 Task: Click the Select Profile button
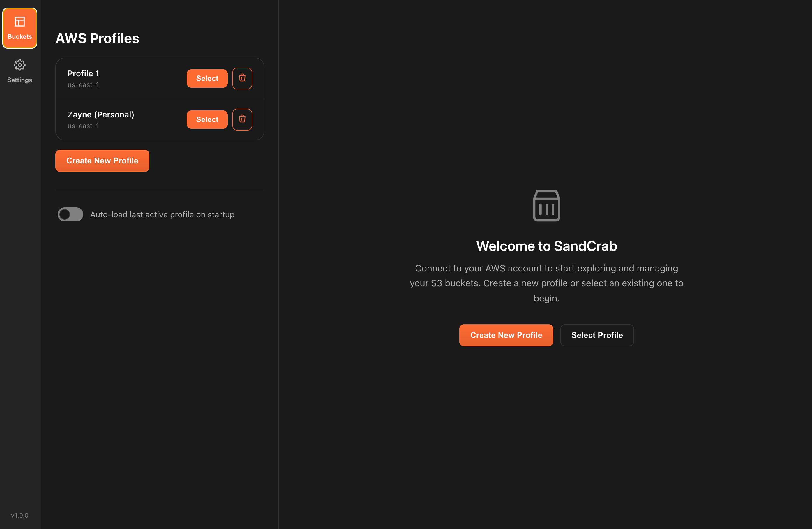(x=597, y=335)
